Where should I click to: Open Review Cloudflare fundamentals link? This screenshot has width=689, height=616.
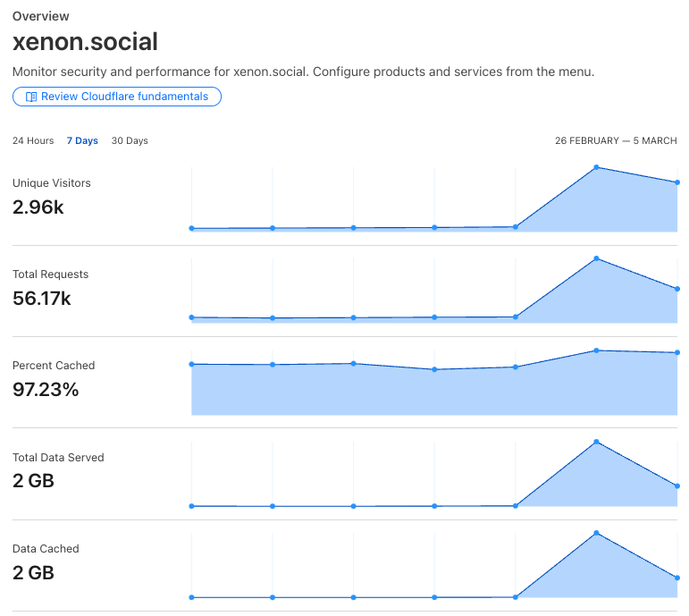tap(117, 97)
